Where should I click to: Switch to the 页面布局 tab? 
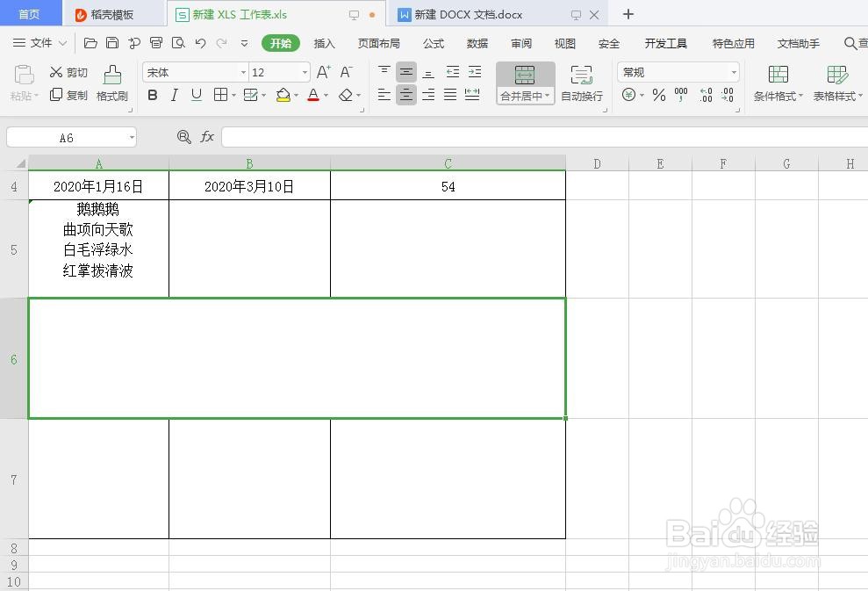(x=378, y=43)
